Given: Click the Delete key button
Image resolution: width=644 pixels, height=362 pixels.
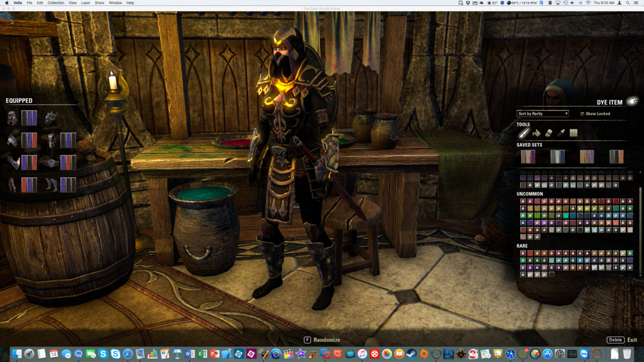Looking at the screenshot, I should point(615,340).
